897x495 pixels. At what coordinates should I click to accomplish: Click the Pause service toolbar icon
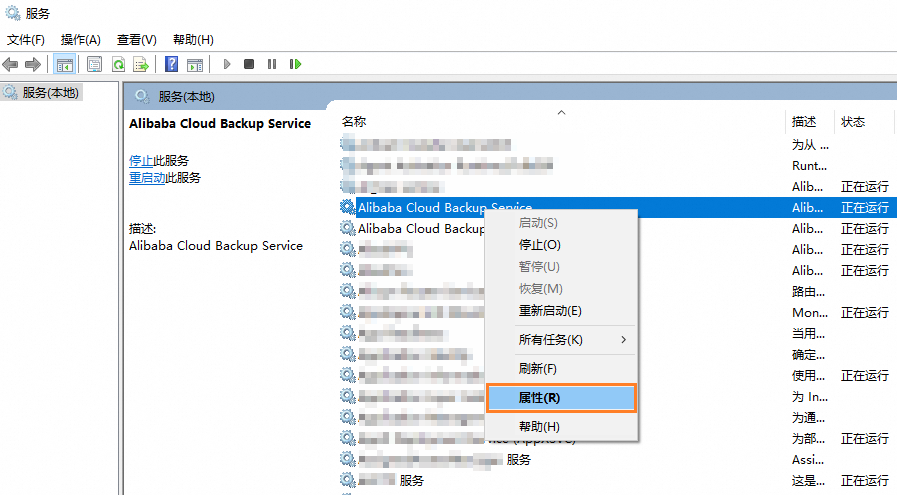click(x=272, y=64)
